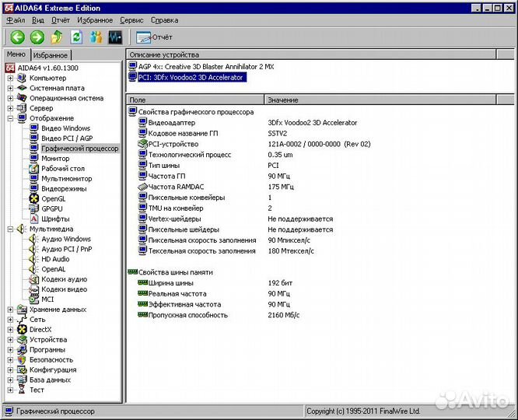The width and height of the screenshot is (518, 420).
Task: Expand the Компьютер tree node
Action: click(x=10, y=79)
